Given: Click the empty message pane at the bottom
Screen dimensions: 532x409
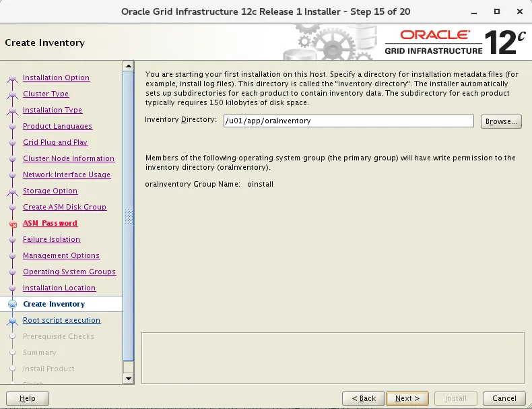Looking at the screenshot, I should pos(333,358).
